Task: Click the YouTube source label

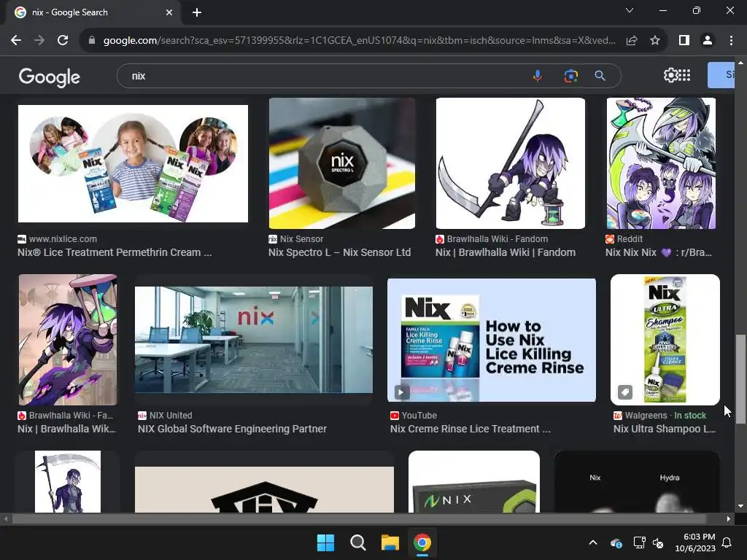Action: pos(419,415)
